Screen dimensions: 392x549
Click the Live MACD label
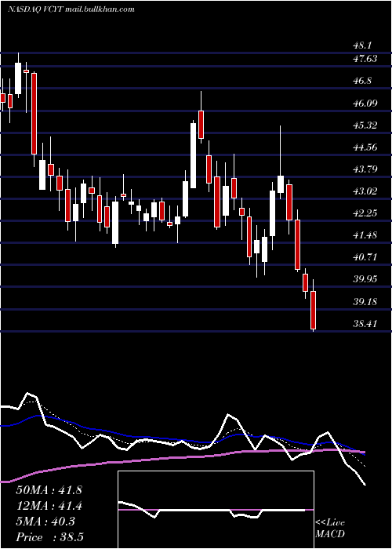point(330,528)
